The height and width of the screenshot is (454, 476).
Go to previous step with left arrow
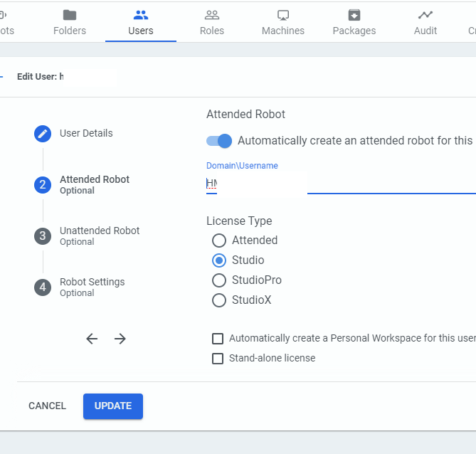(92, 339)
